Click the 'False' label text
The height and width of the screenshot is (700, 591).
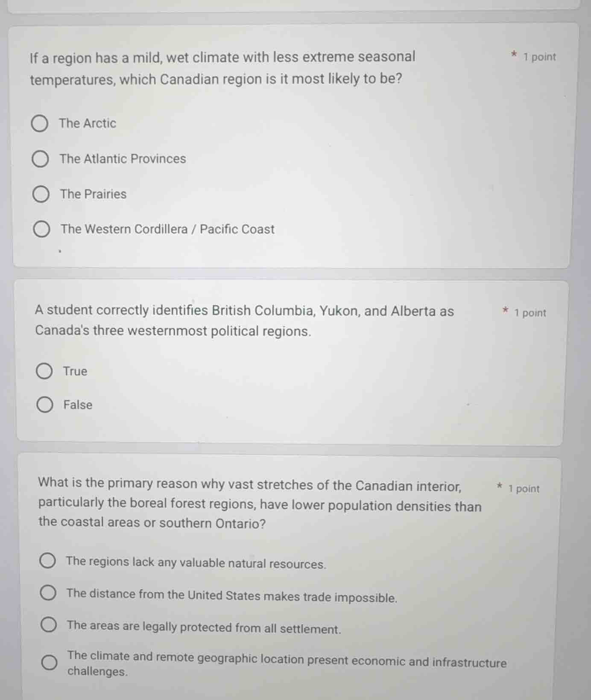[x=78, y=405]
